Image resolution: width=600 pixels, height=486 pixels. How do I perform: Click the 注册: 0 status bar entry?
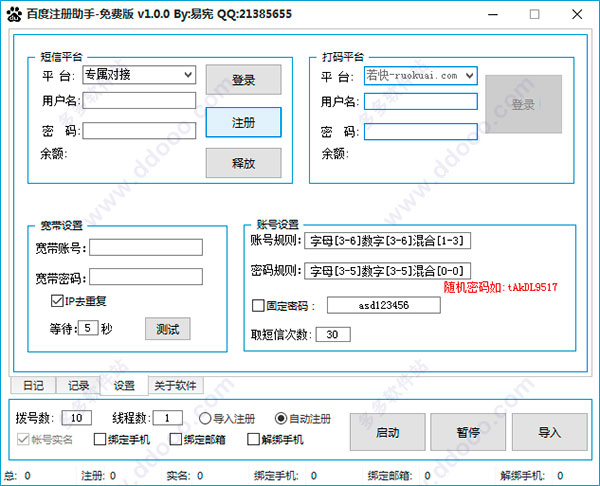(98, 476)
